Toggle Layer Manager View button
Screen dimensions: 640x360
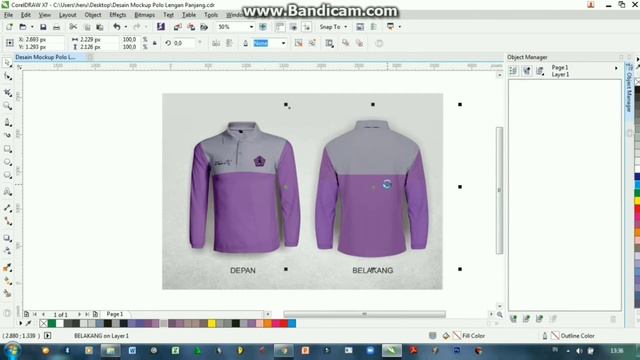(540, 71)
